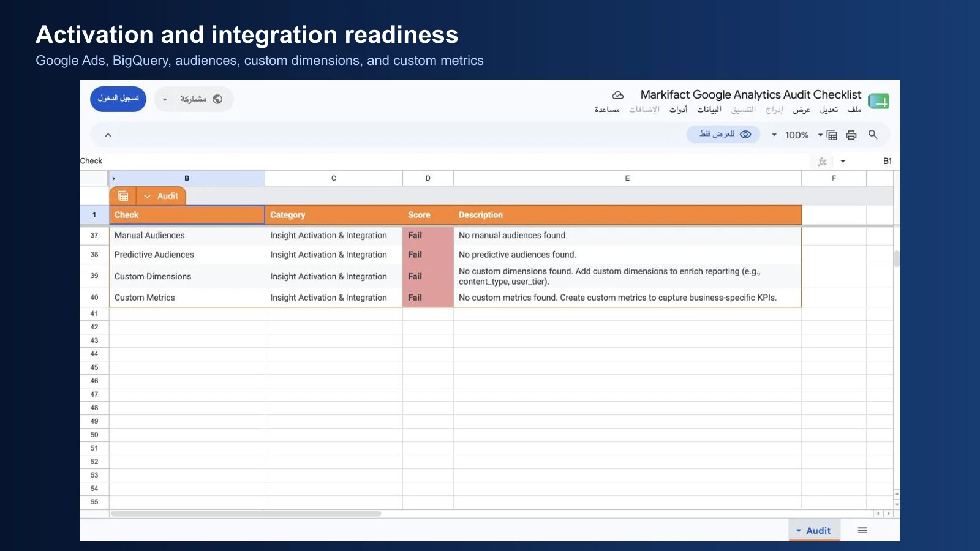The image size is (980, 551).
Task: Select the Manual Audiences cell
Action: tap(187, 236)
